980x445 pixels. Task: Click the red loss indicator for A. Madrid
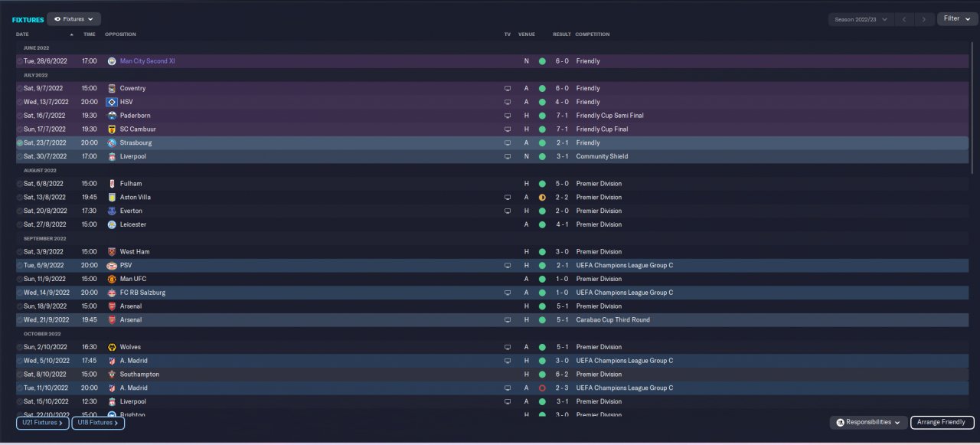tap(542, 388)
